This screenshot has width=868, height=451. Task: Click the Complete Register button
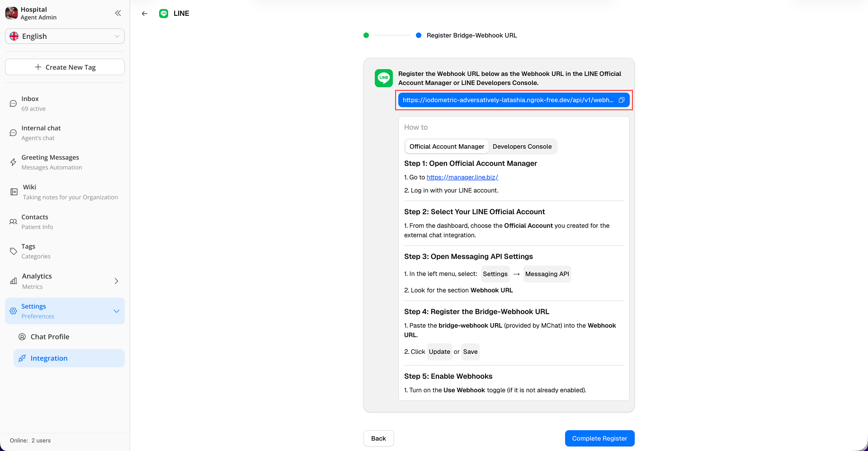(x=599, y=438)
